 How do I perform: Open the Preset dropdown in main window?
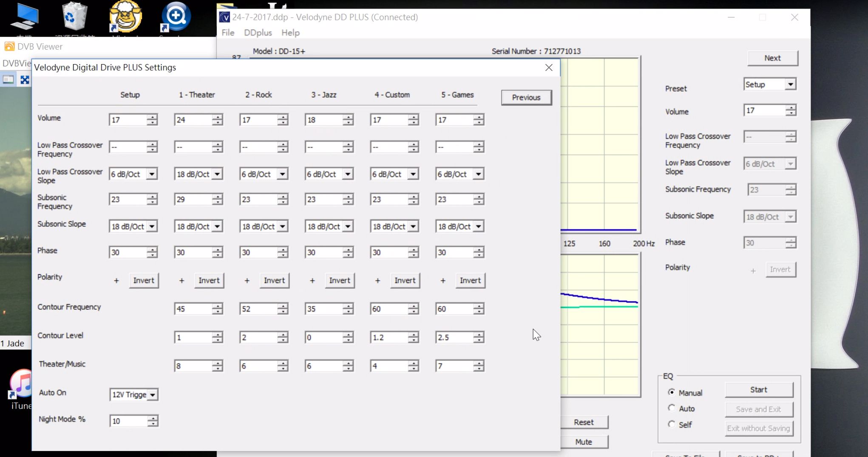click(x=790, y=84)
